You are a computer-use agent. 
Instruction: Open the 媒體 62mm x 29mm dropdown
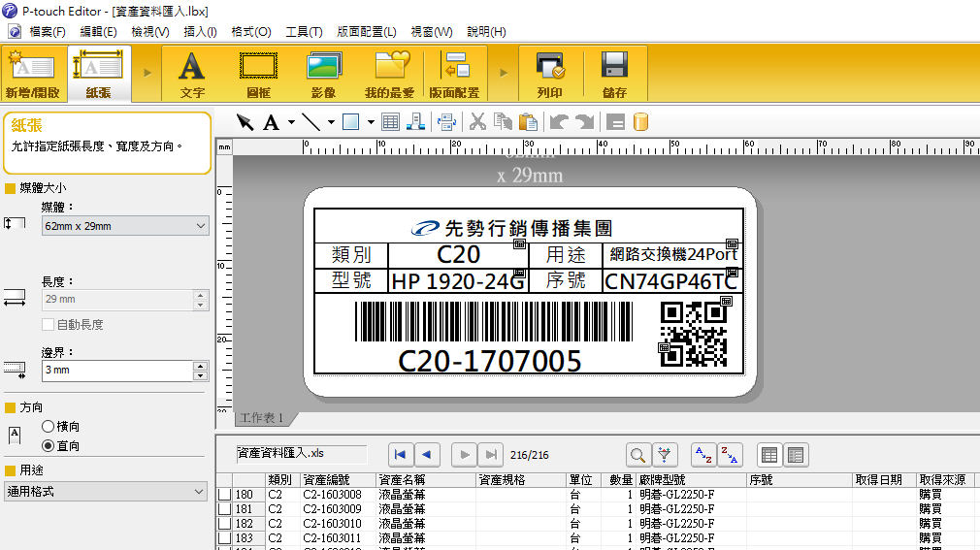[x=125, y=226]
